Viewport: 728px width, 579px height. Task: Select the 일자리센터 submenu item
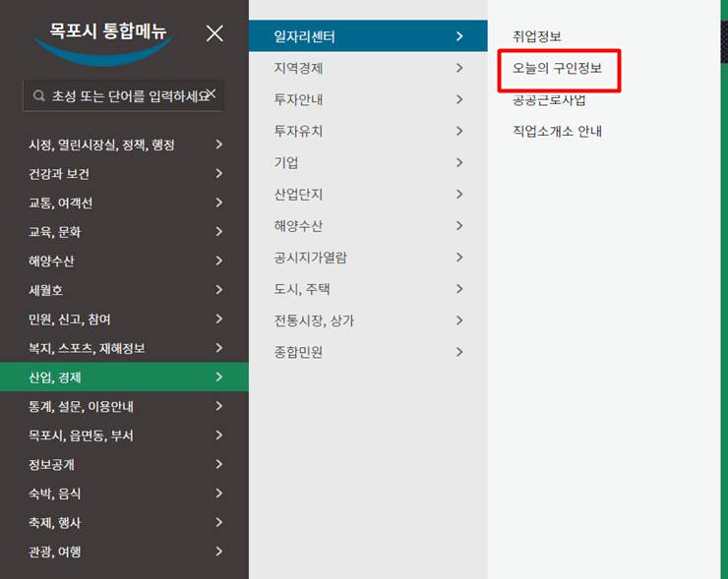pos(368,36)
